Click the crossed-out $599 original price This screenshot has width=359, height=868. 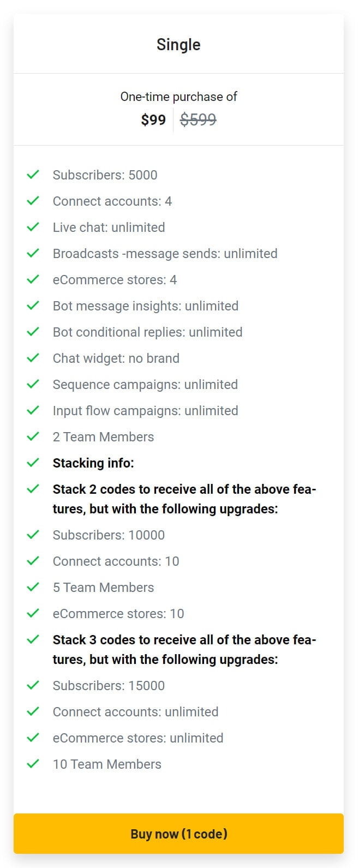point(198,119)
